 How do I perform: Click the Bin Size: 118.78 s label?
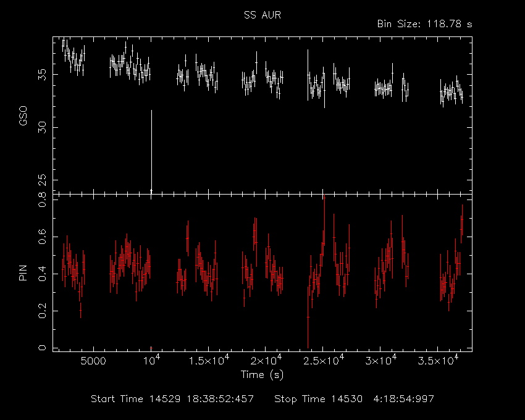coord(424,24)
